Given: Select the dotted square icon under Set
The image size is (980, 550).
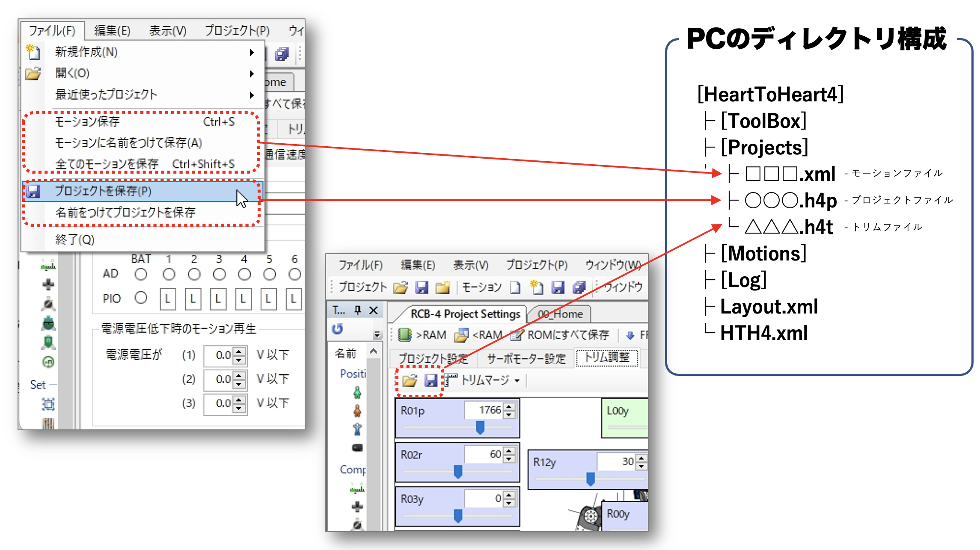Looking at the screenshot, I should click(48, 404).
